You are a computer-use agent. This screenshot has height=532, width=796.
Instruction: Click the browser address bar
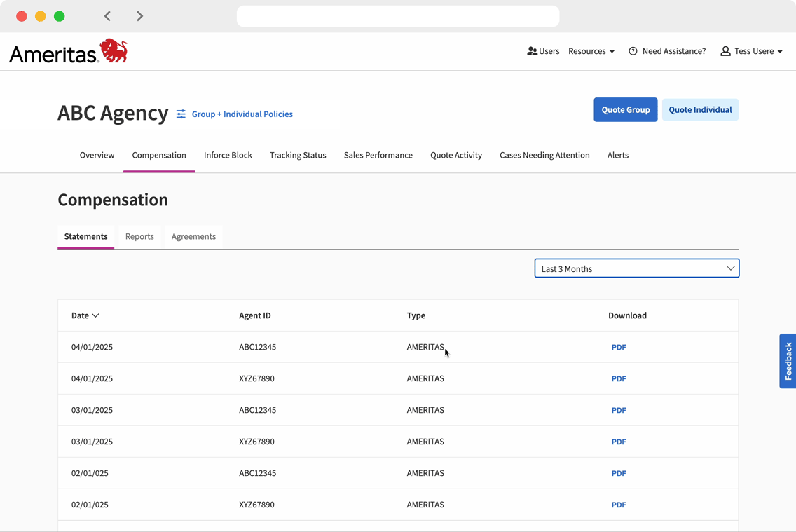[398, 15]
